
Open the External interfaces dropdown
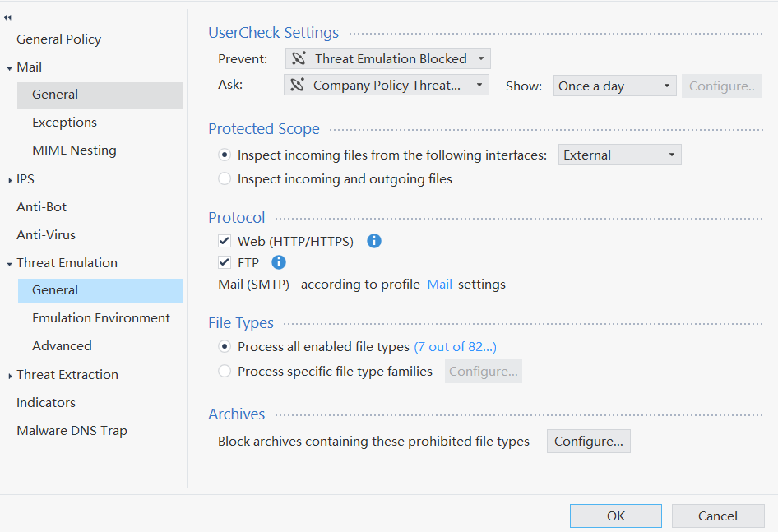pos(620,155)
